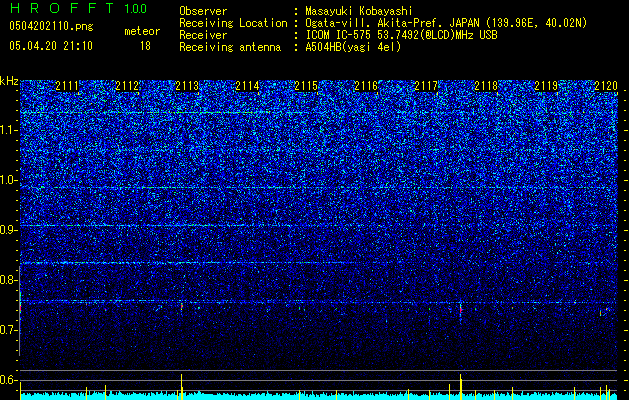The height and width of the screenshot is (400, 629).
Task: Click the Observer label
Action: coord(203,11)
